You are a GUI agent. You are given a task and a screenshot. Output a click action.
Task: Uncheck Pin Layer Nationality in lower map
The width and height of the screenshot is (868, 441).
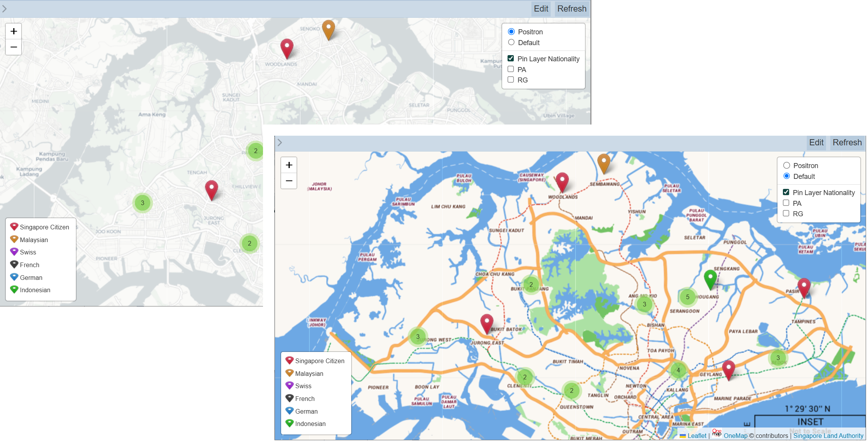click(x=786, y=192)
